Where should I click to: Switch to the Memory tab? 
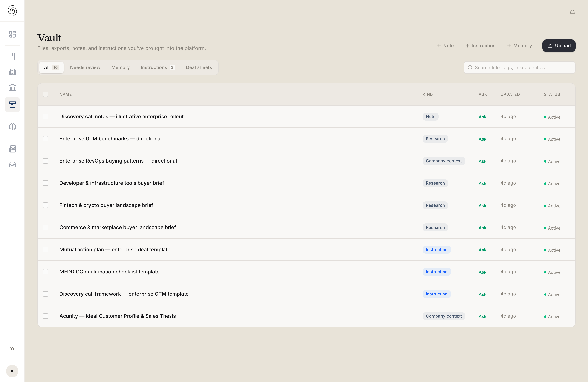(x=120, y=67)
